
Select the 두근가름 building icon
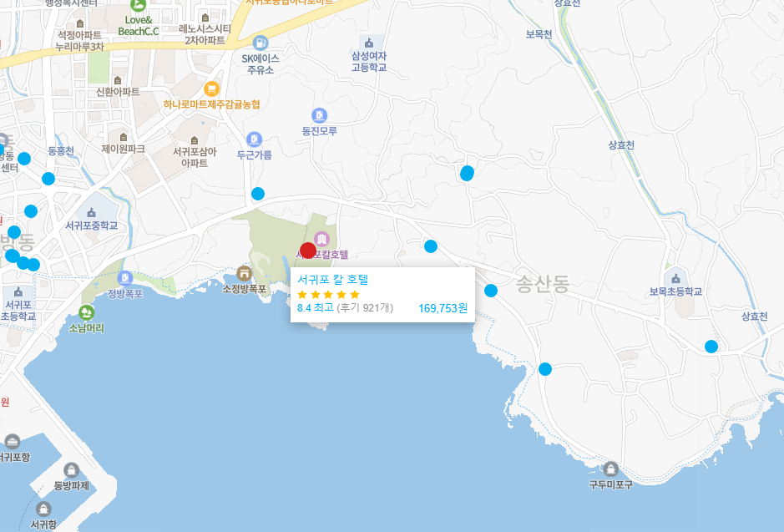click(254, 139)
